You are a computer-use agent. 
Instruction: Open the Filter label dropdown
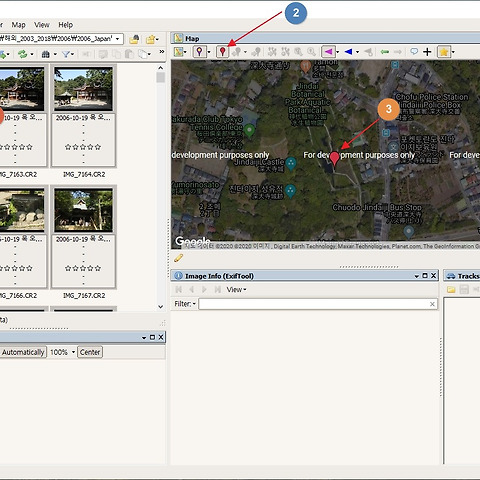[185, 304]
